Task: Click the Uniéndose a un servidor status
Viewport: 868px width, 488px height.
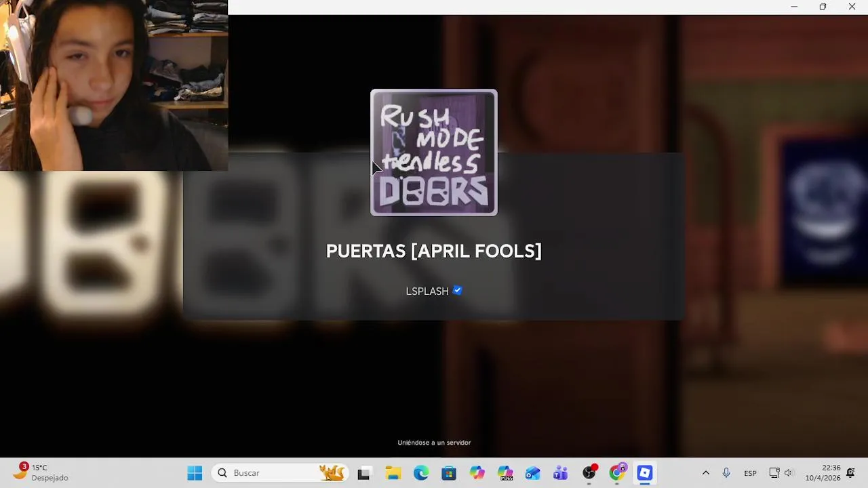Action: pyautogui.click(x=434, y=443)
